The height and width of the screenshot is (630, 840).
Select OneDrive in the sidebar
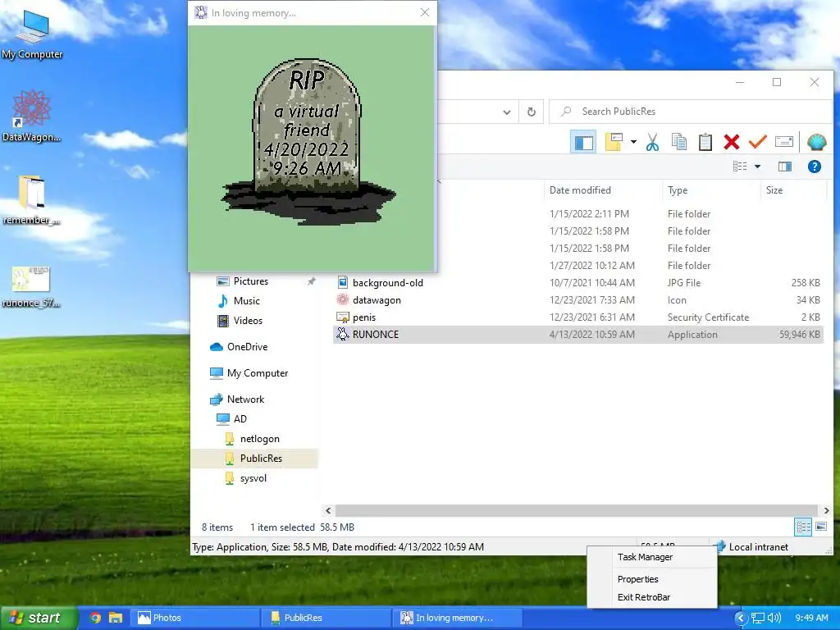pyautogui.click(x=246, y=347)
